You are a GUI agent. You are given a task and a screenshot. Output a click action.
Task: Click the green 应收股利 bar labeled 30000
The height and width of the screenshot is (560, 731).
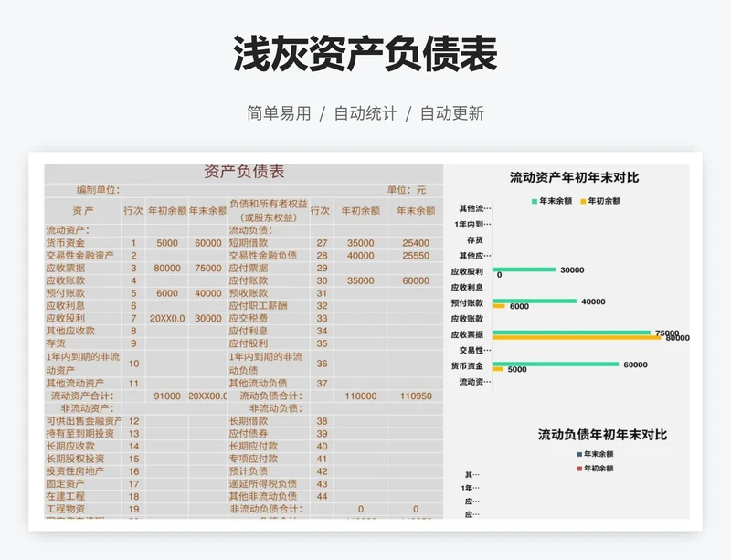(524, 269)
